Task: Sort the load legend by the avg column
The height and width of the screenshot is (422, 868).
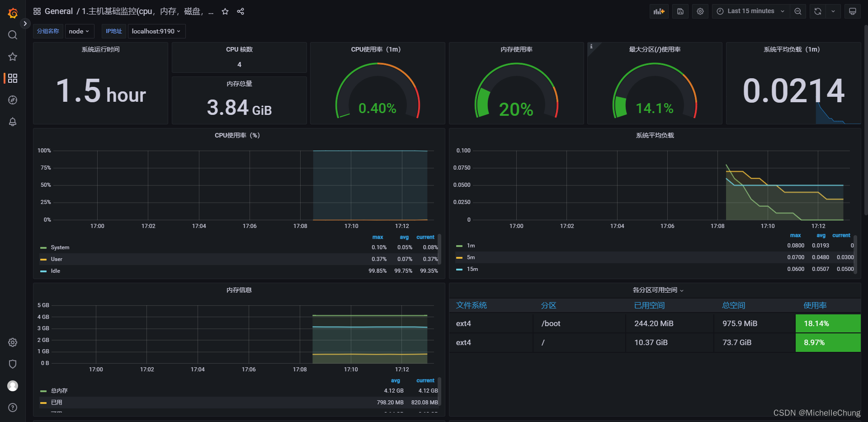Action: tap(821, 235)
